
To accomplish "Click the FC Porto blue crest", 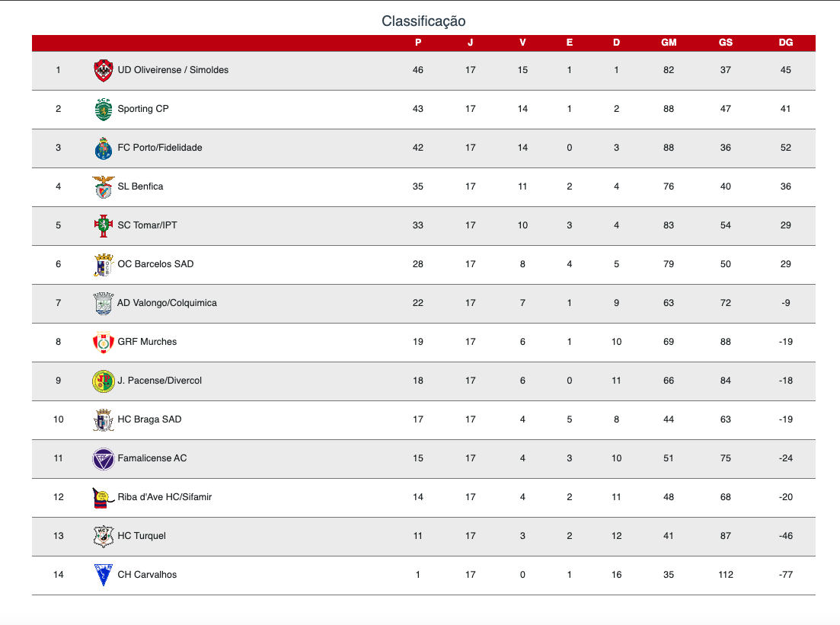I will tap(104, 148).
